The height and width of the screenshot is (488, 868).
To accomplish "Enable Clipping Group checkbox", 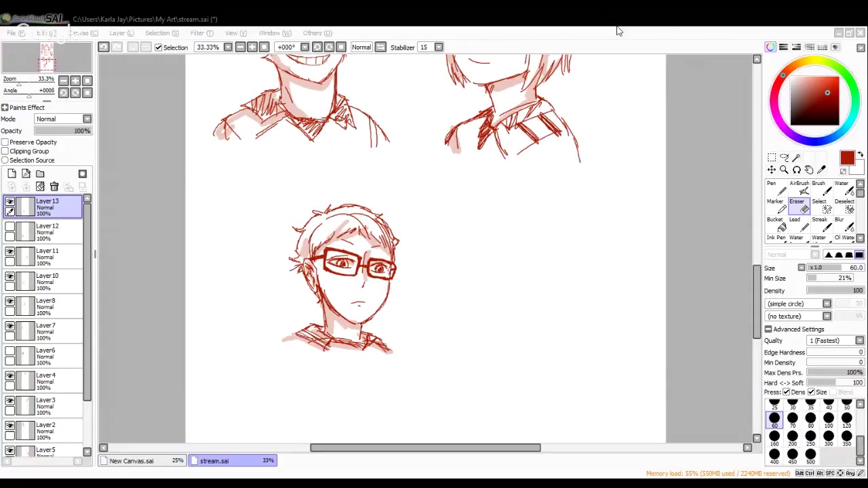I will click(5, 151).
